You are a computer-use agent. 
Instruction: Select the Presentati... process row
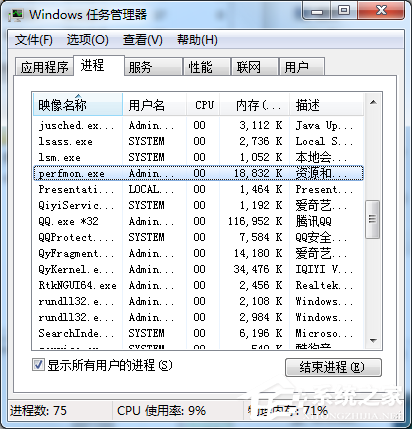coord(198,189)
